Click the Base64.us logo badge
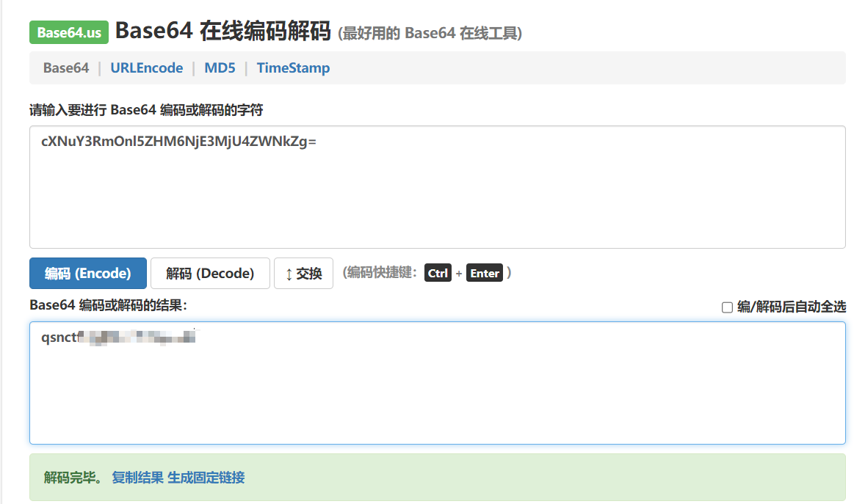 [x=68, y=32]
